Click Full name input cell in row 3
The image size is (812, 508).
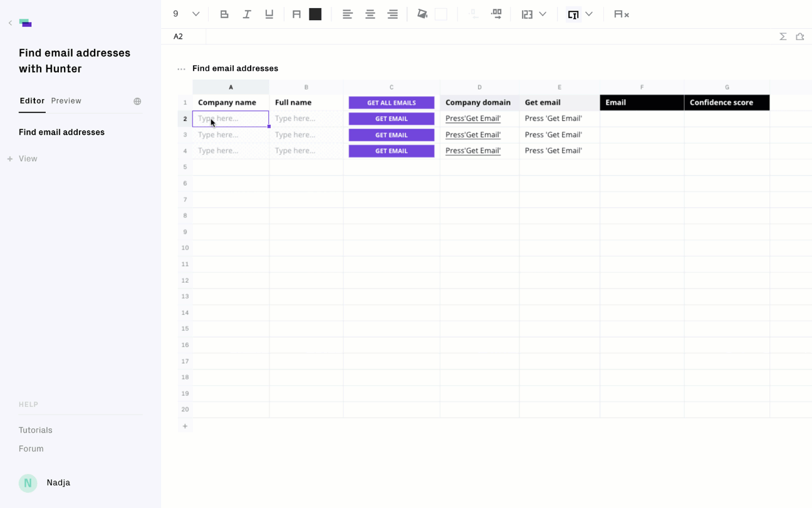click(x=306, y=135)
